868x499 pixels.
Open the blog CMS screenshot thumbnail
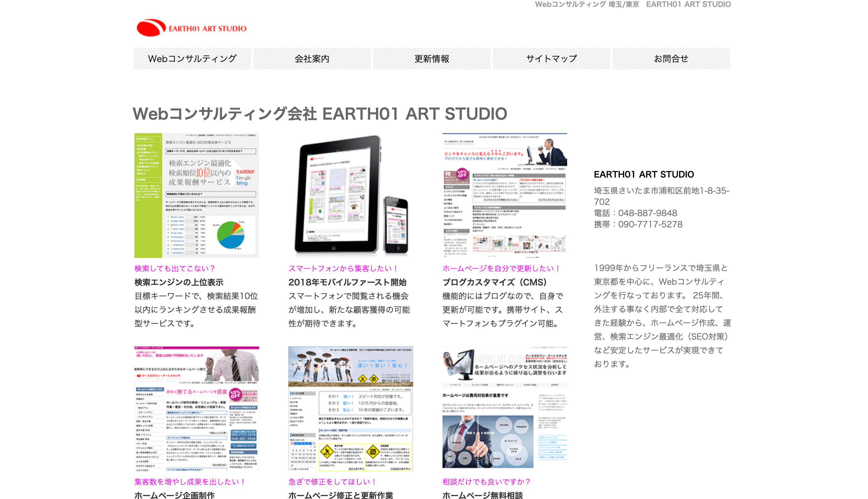pyautogui.click(x=504, y=195)
